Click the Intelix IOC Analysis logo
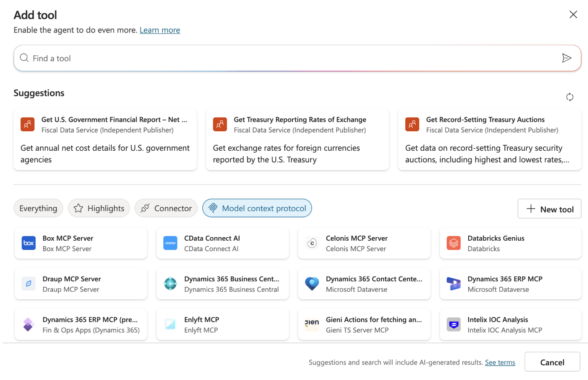This screenshot has height=380, width=588. point(454,325)
